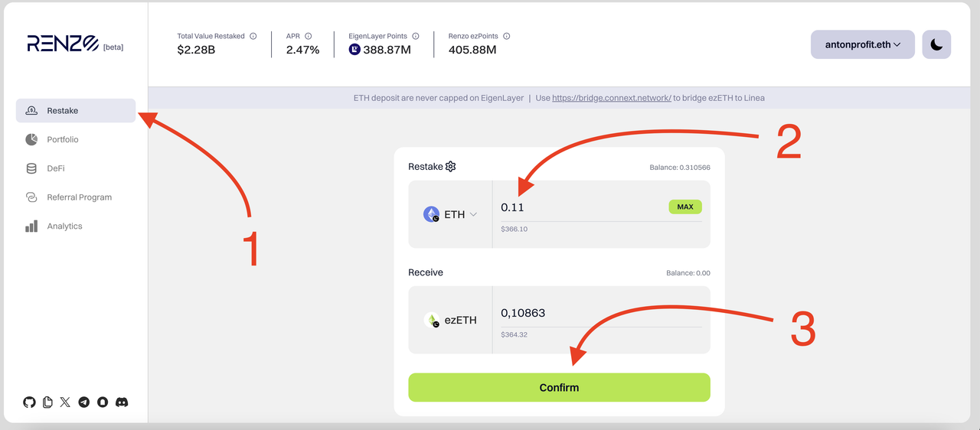Click the 0.11 ETH amount field
This screenshot has width=980, height=430.
[x=582, y=207]
